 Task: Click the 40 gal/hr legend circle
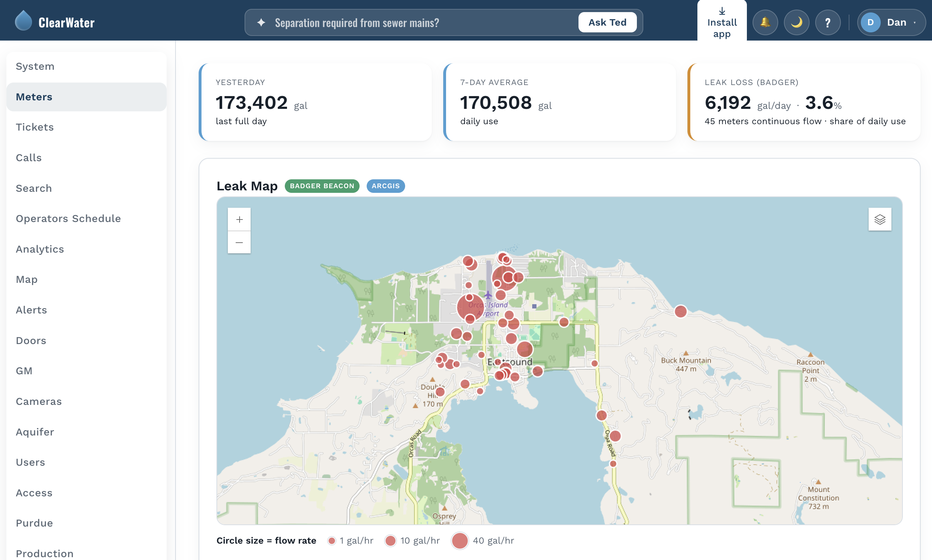pyautogui.click(x=460, y=541)
